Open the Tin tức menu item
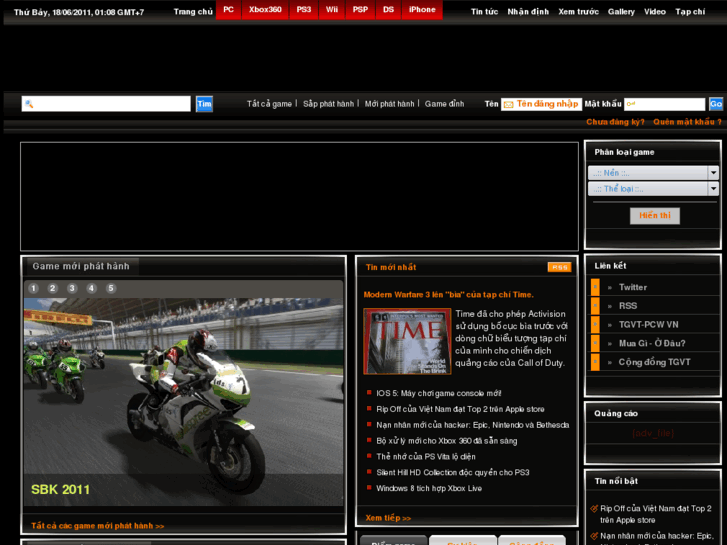This screenshot has width=727, height=545. tap(485, 12)
